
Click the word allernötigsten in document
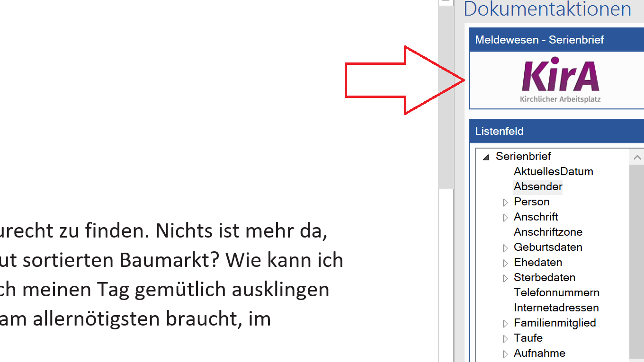(97, 319)
